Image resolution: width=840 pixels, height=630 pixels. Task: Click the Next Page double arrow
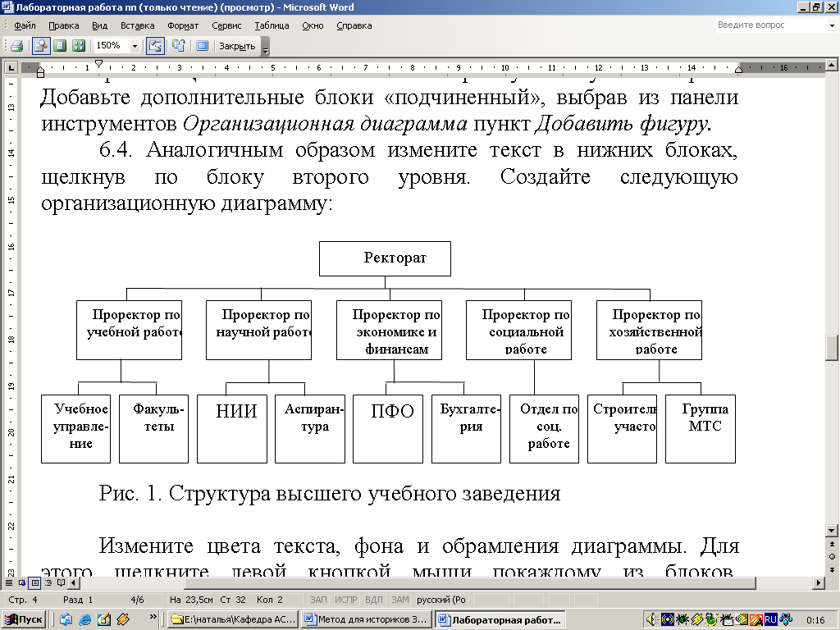pos(832,570)
